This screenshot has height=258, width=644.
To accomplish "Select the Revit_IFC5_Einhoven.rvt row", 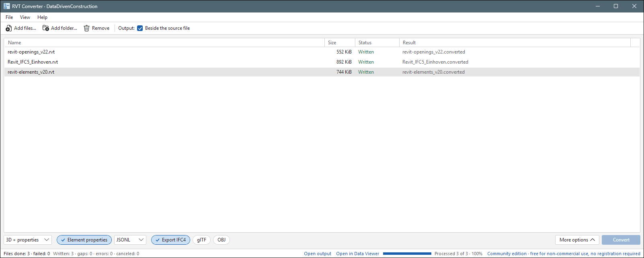I will [x=322, y=62].
